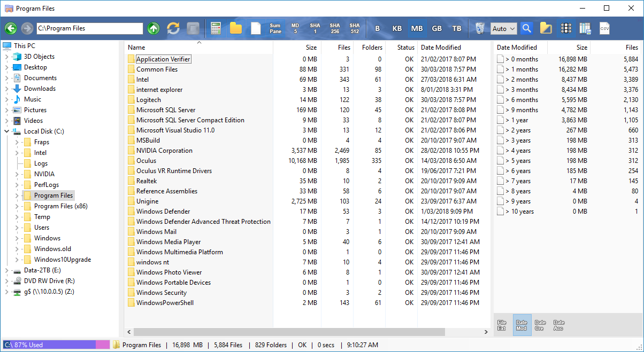Compute MD5 hashes
644x352 pixels.
[295, 28]
